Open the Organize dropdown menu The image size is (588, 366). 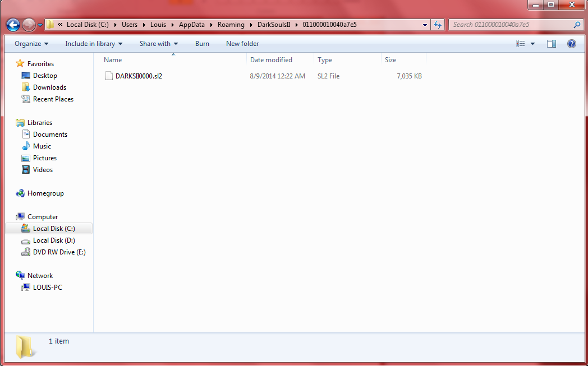31,44
